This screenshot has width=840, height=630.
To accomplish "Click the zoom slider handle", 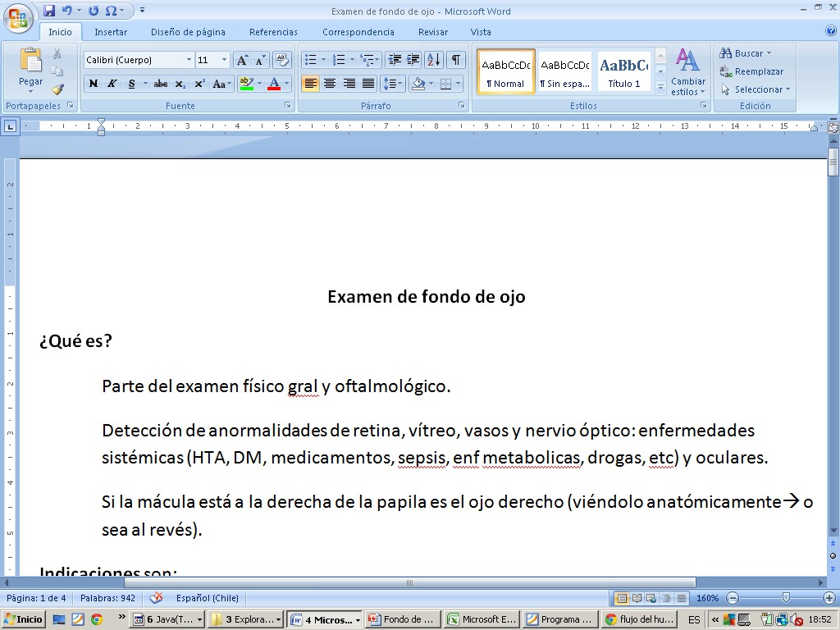I will coord(786,598).
